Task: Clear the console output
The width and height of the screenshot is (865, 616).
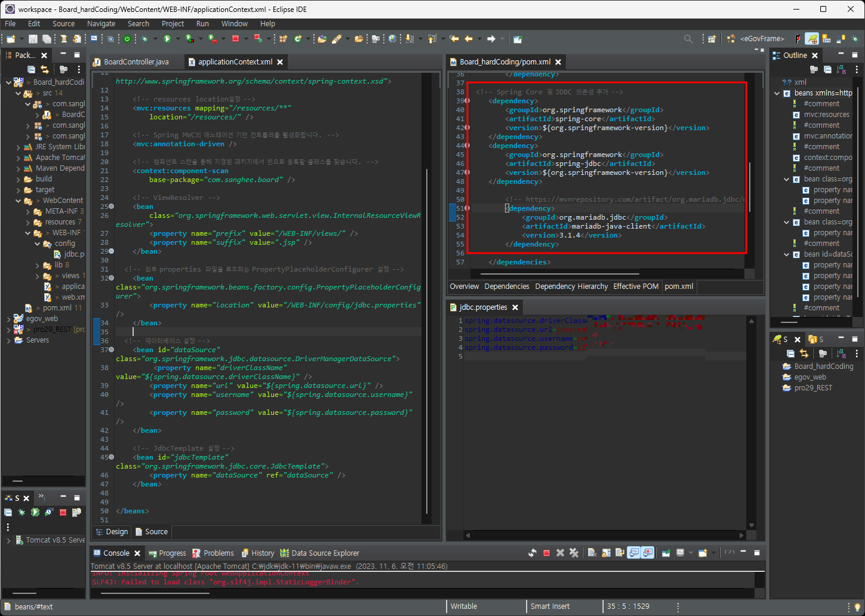Action: pyautogui.click(x=592, y=553)
